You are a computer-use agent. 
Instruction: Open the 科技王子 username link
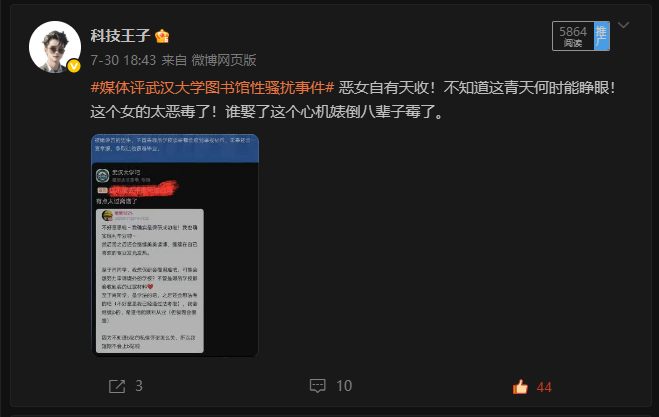coord(120,36)
